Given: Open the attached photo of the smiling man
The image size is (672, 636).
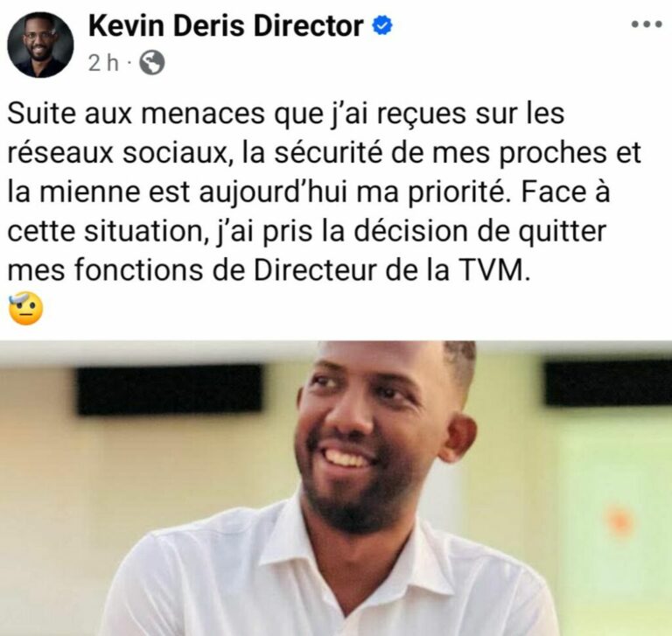Looking at the screenshot, I should (336, 488).
